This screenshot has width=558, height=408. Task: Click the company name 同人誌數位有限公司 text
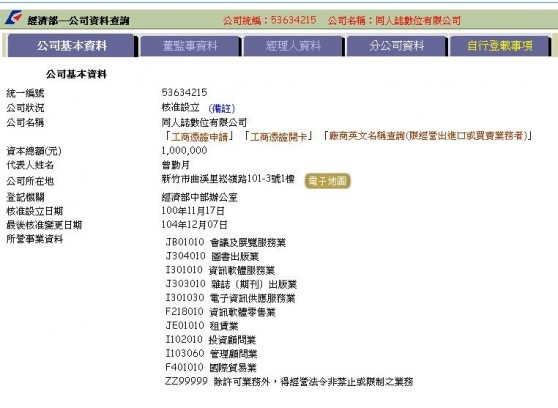204,122
